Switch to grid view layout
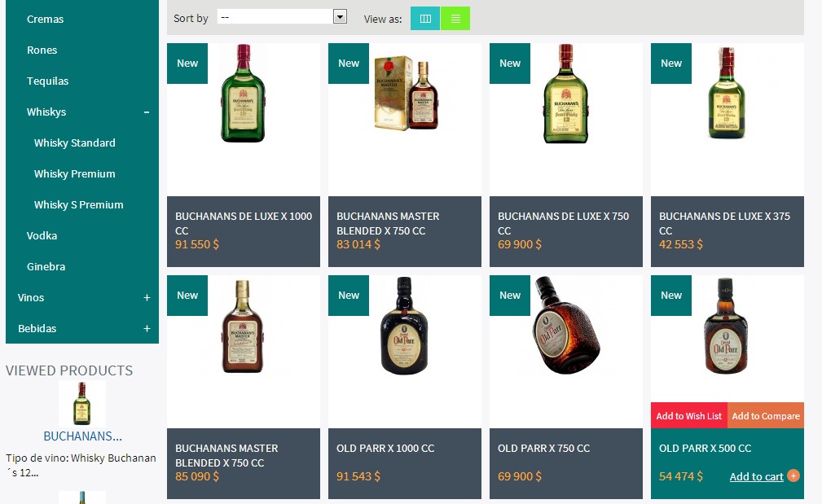The width and height of the screenshot is (822, 504). coord(425,19)
